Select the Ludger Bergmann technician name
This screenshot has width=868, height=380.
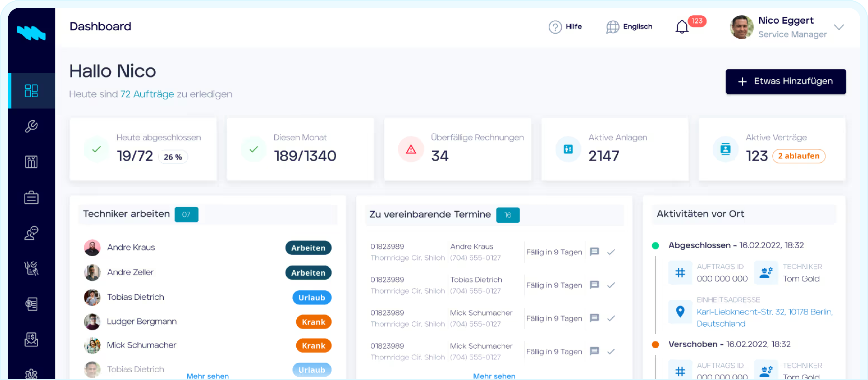point(142,321)
